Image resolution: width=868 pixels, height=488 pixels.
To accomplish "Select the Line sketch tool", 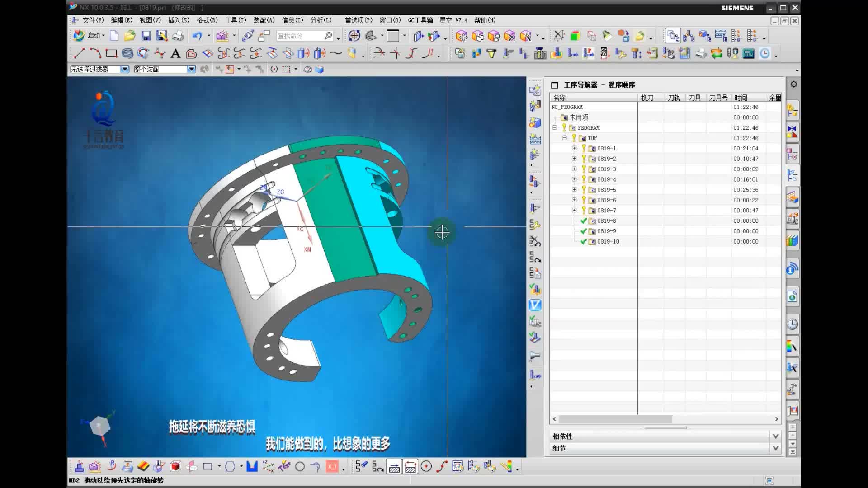I will click(79, 53).
